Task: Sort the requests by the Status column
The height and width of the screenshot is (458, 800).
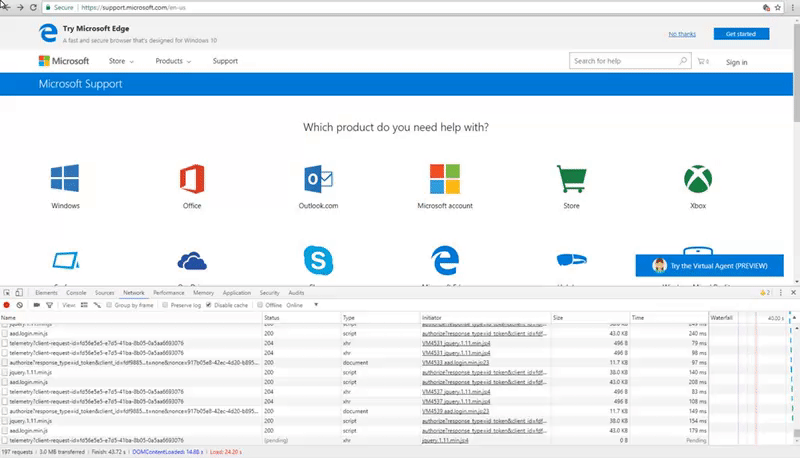Action: (x=302, y=318)
